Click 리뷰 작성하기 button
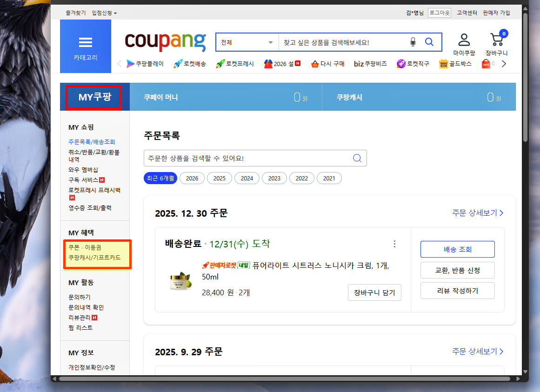The image size is (540, 392). 457,291
